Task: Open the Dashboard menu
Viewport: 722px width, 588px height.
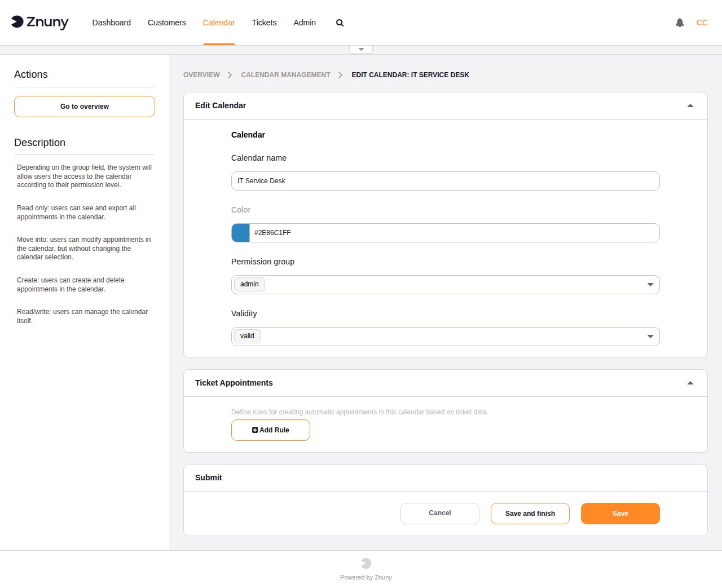Action: click(x=112, y=23)
